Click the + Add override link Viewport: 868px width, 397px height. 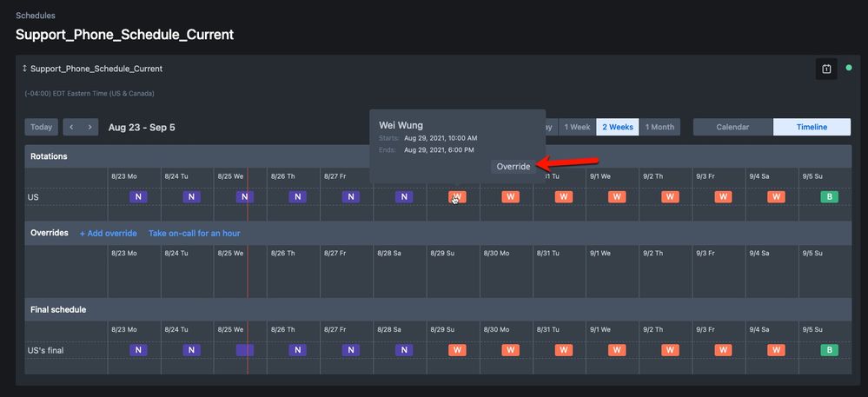(108, 233)
